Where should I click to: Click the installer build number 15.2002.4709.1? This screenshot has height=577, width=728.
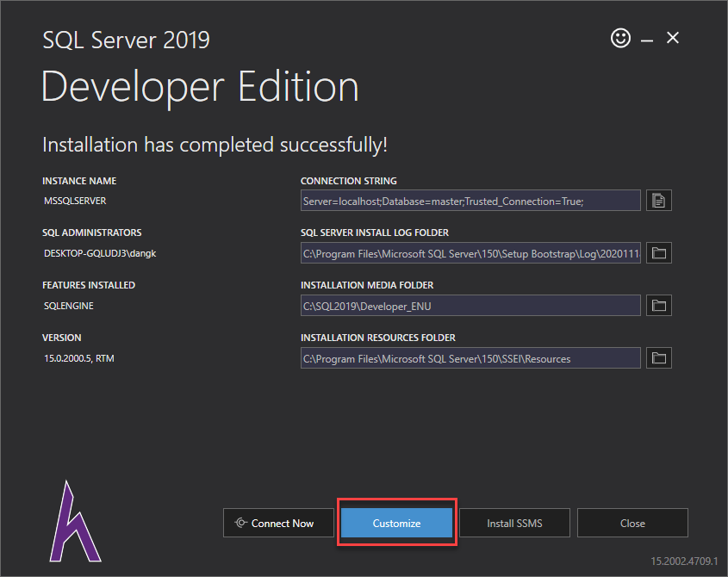coord(684,561)
